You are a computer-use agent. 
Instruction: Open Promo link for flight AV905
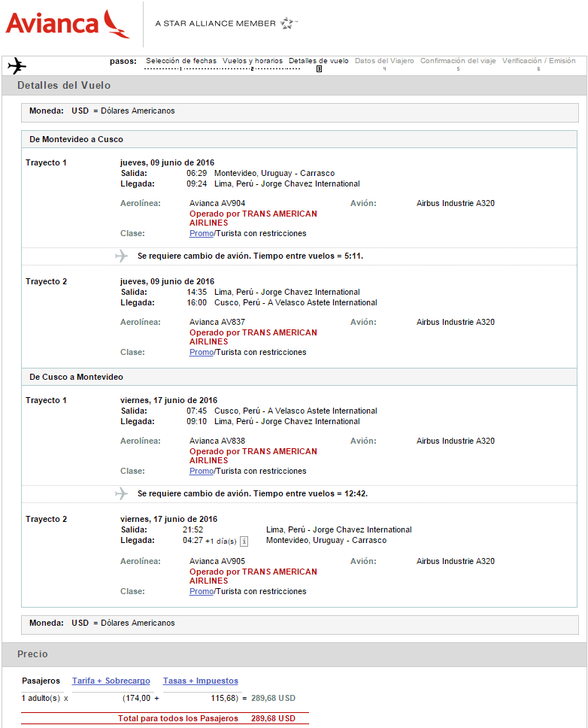pyautogui.click(x=202, y=591)
